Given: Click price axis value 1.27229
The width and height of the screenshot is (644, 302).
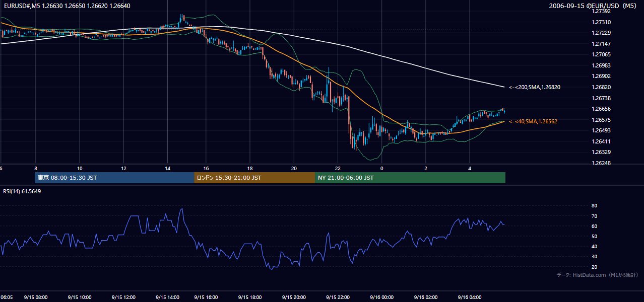Looking at the screenshot, I should click(x=601, y=33).
